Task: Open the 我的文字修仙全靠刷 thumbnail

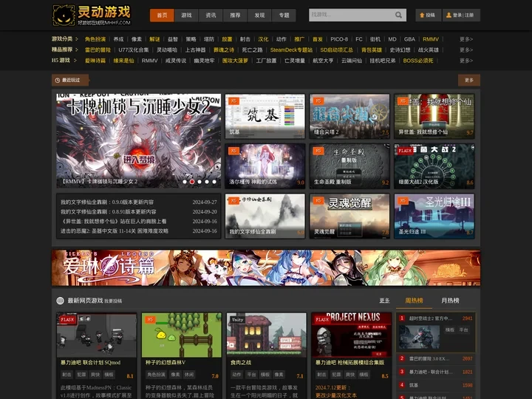Action: [x=265, y=216]
